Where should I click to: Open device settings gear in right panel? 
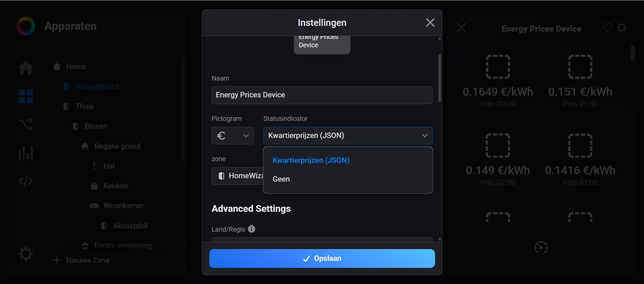point(622,28)
